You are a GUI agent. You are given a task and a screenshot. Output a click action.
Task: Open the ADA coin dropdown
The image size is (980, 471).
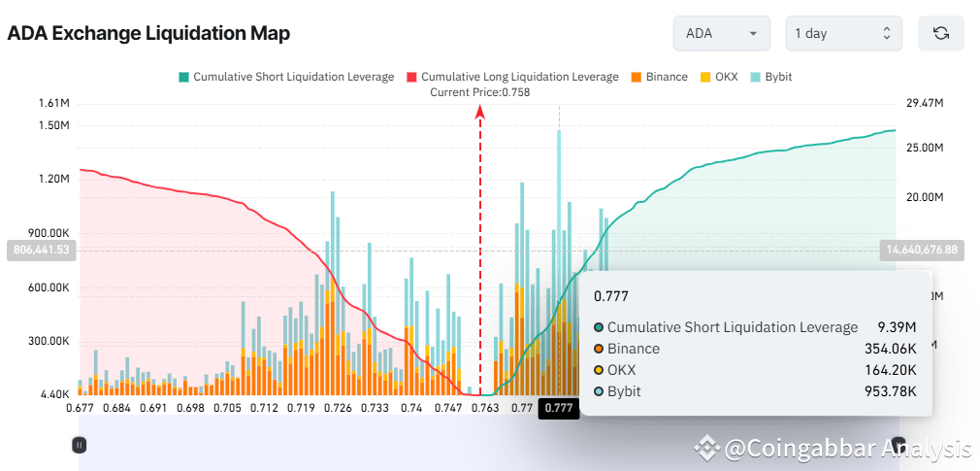click(x=722, y=33)
